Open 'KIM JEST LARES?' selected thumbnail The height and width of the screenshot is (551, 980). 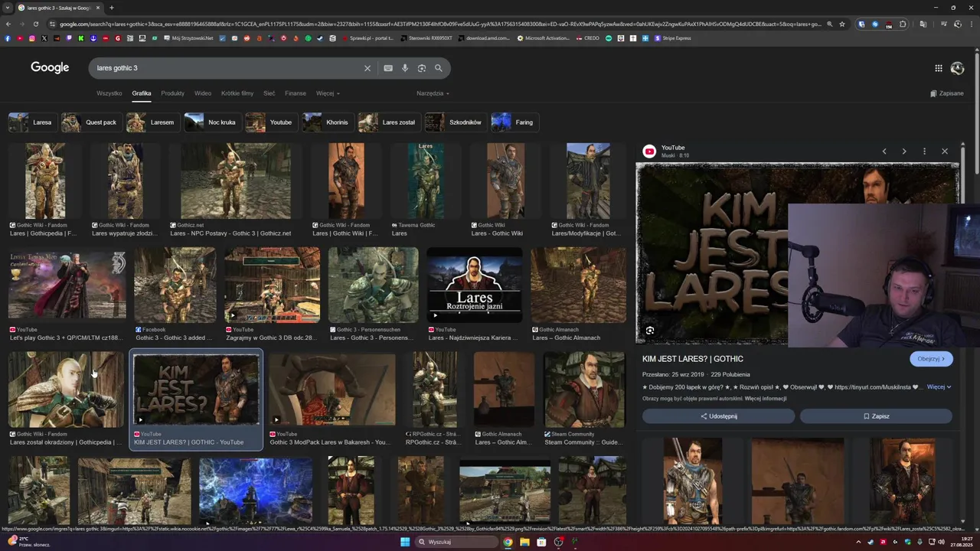click(x=196, y=390)
